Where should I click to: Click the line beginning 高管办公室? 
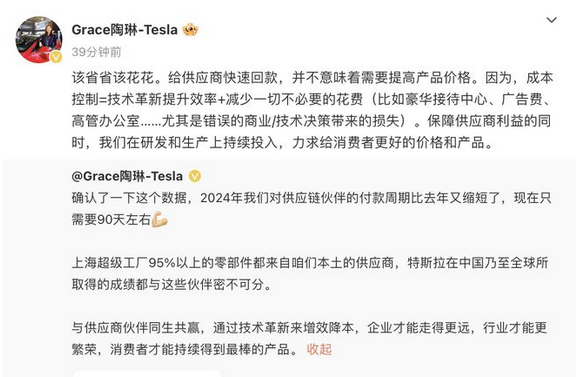(x=312, y=121)
